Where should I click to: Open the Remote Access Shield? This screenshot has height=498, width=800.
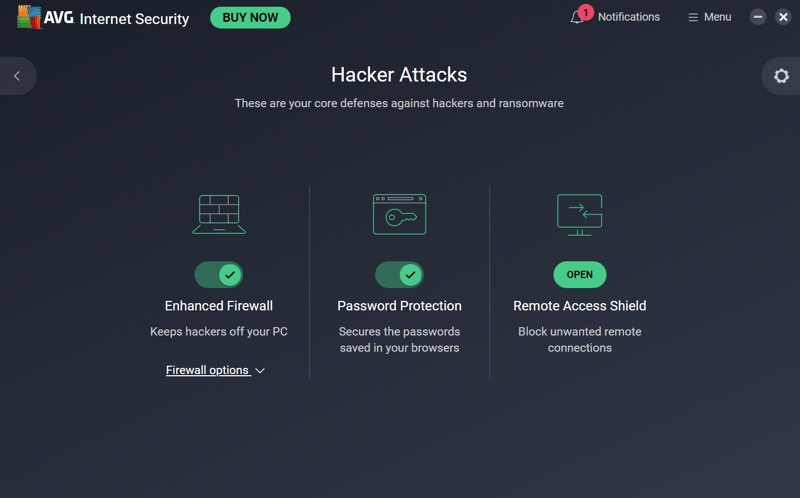[x=580, y=275]
